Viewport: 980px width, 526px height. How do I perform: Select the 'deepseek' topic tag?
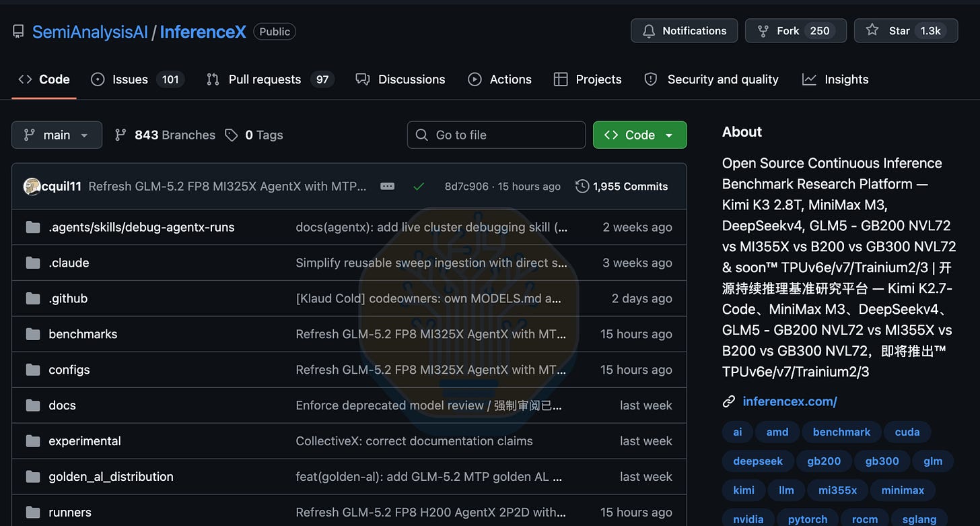point(758,461)
